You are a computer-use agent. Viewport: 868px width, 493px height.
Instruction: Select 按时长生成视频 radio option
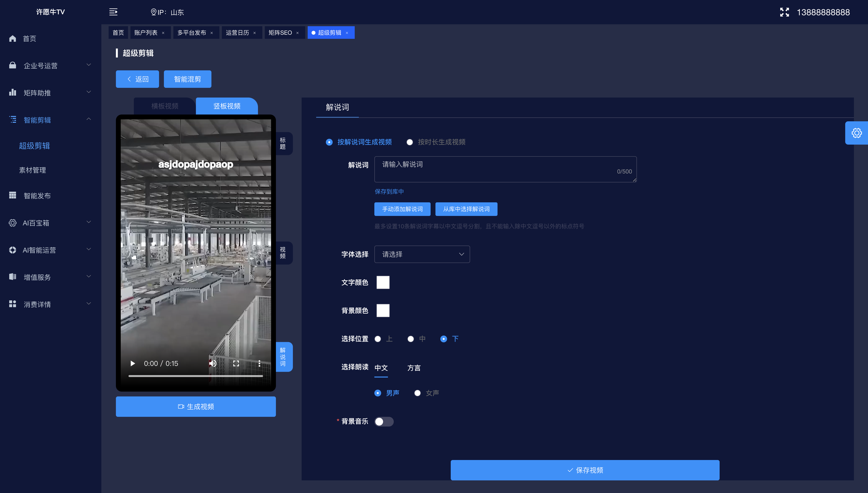pos(410,142)
